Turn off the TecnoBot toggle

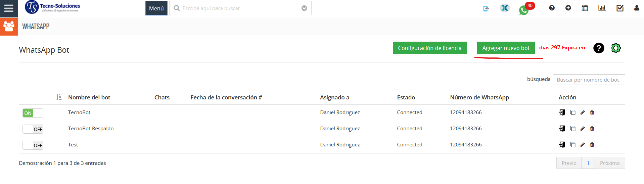click(33, 113)
